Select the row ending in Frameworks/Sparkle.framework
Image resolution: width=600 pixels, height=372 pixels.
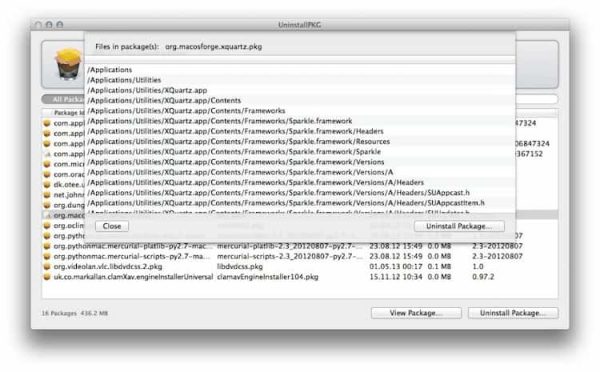pyautogui.click(x=300, y=121)
